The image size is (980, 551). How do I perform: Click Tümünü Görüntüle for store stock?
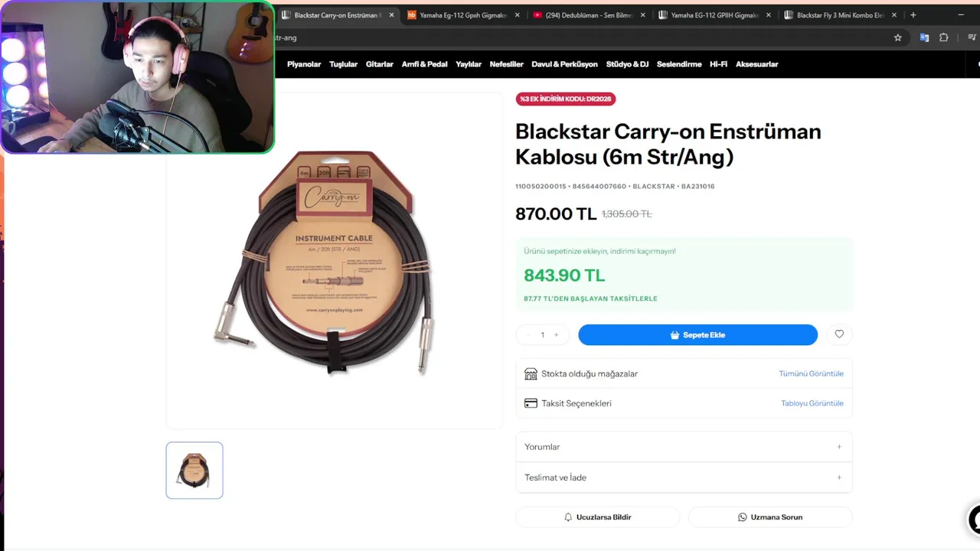tap(811, 373)
